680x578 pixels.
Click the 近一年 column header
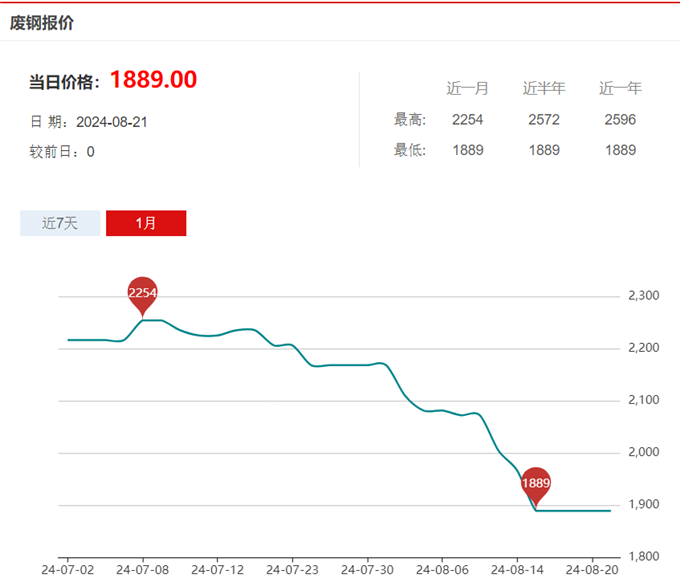[x=620, y=88]
